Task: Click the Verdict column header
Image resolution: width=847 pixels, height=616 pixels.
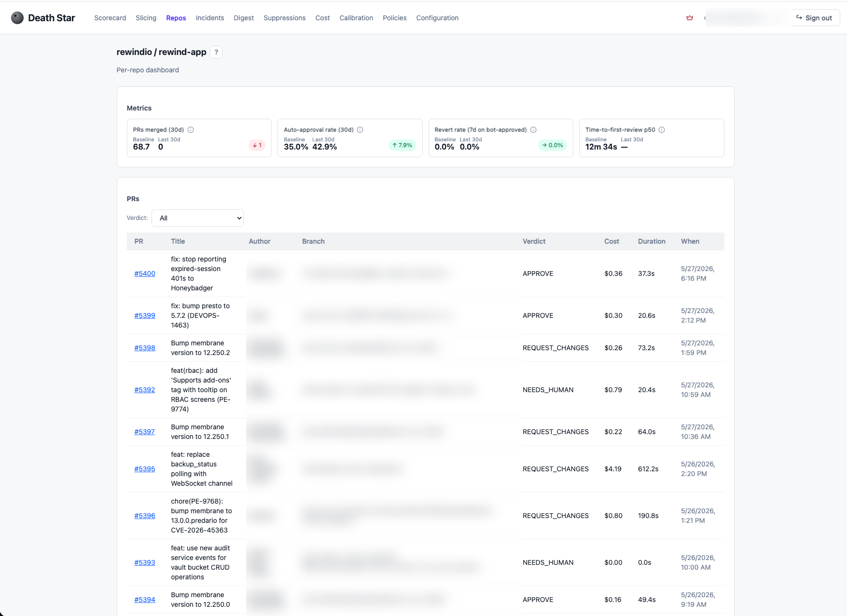Action: [534, 241]
